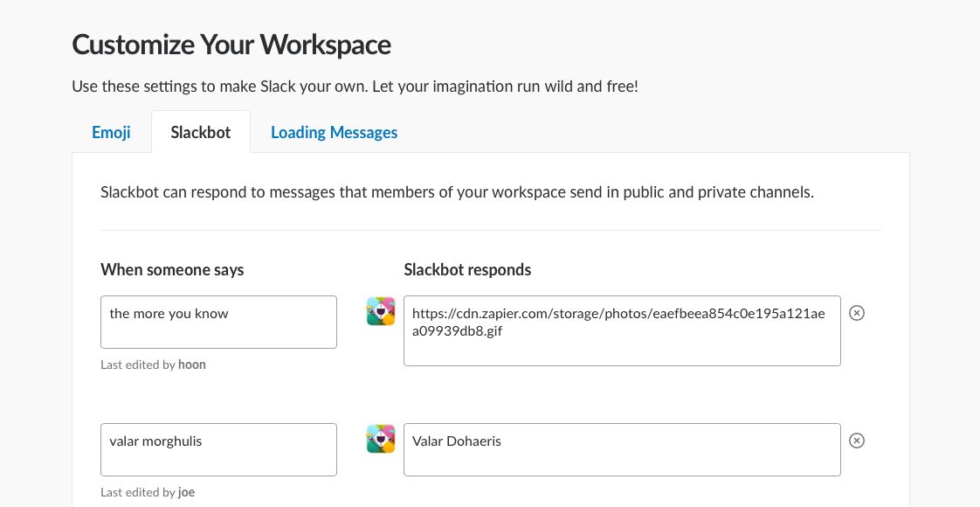Click the 'When someone says' column header

172,269
